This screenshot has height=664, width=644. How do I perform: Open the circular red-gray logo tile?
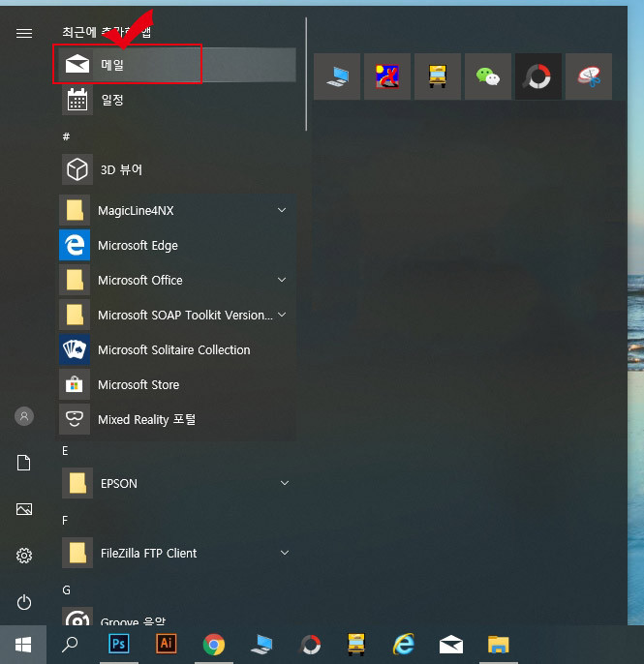pos(538,76)
